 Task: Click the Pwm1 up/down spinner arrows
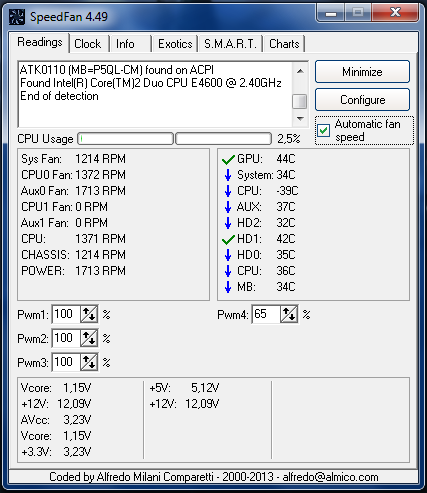[x=89, y=314]
